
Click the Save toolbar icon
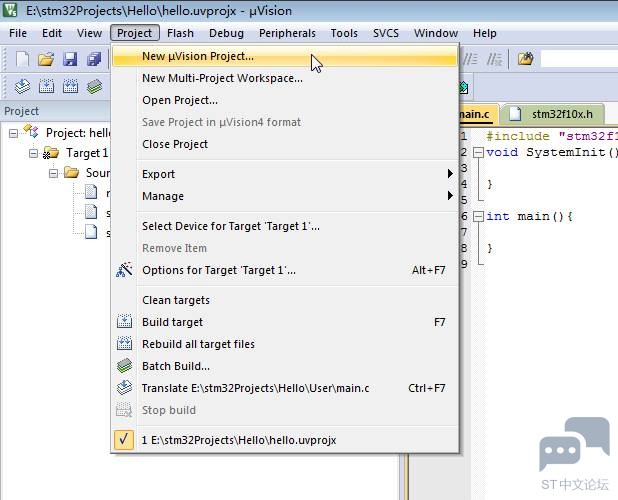(70, 59)
